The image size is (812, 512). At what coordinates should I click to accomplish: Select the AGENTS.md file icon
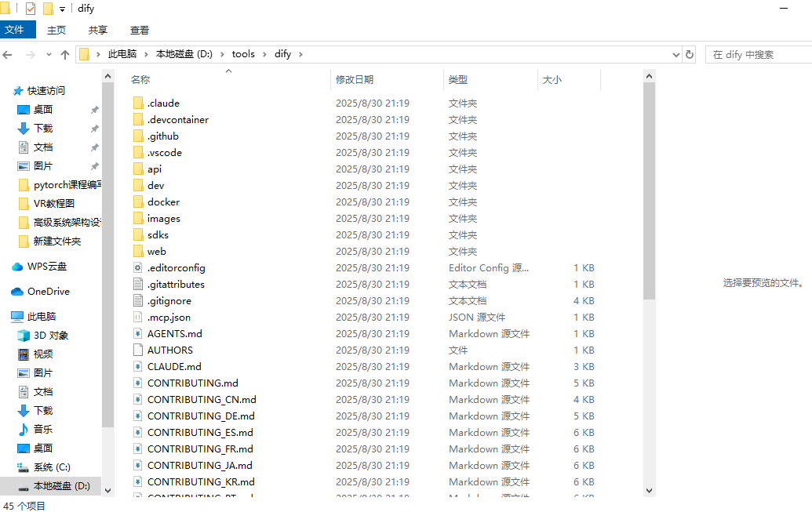tap(138, 333)
